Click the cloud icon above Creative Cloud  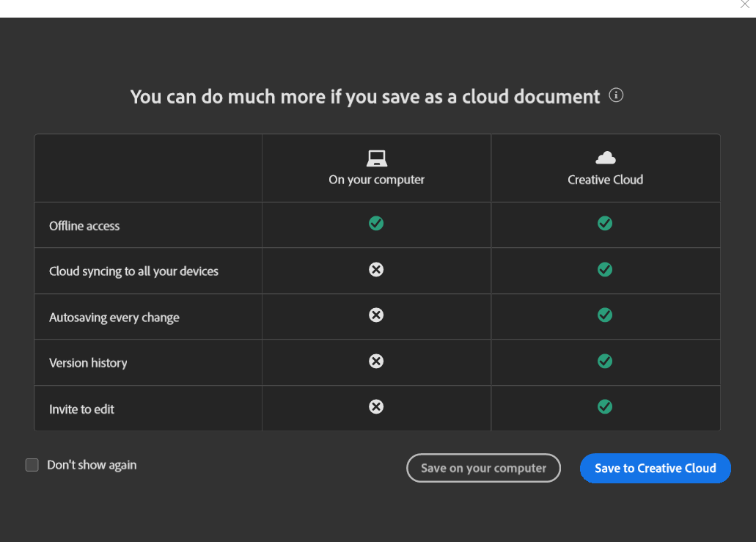(605, 158)
